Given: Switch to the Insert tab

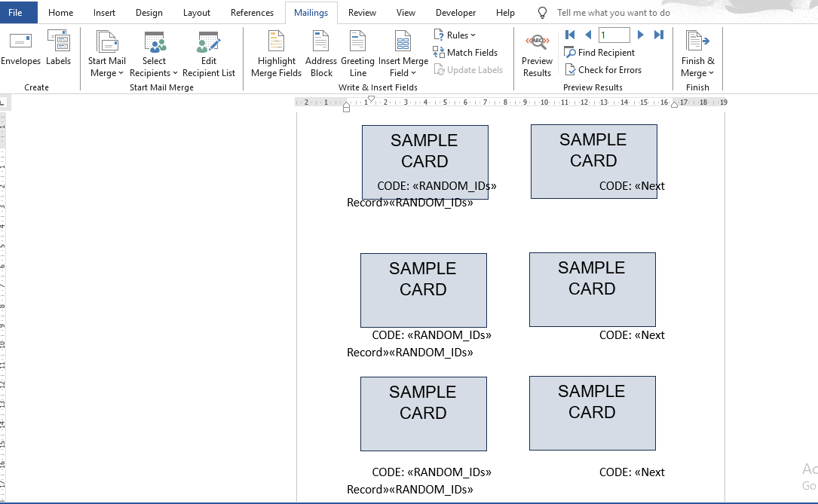Looking at the screenshot, I should point(104,13).
